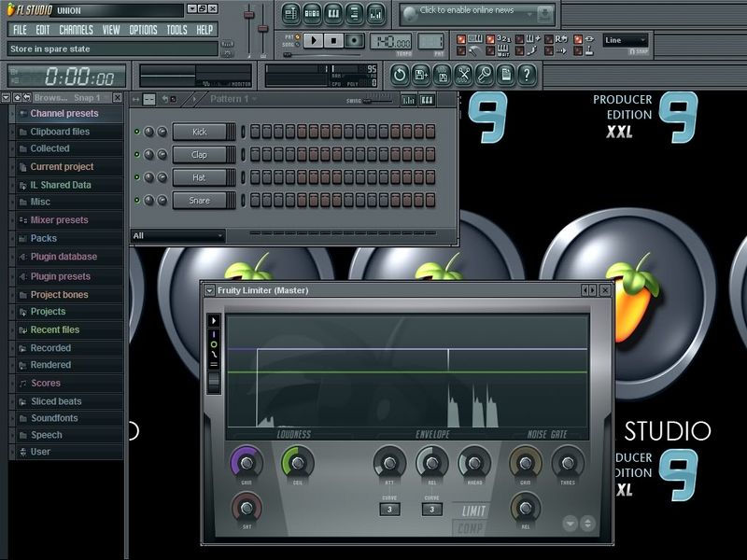Click next preset arrow in Fruity Limiter title bar
This screenshot has height=560, width=747.
coord(593,290)
